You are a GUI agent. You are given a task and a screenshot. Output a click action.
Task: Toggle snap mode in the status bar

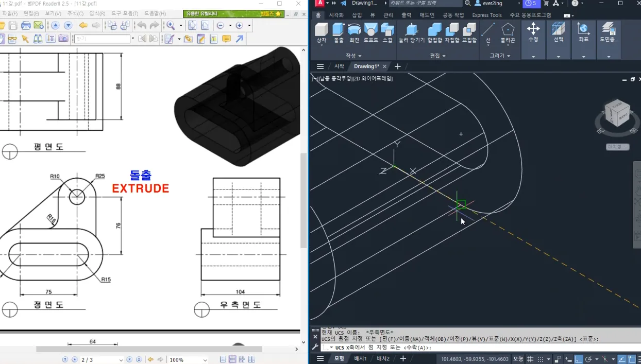tap(541, 359)
